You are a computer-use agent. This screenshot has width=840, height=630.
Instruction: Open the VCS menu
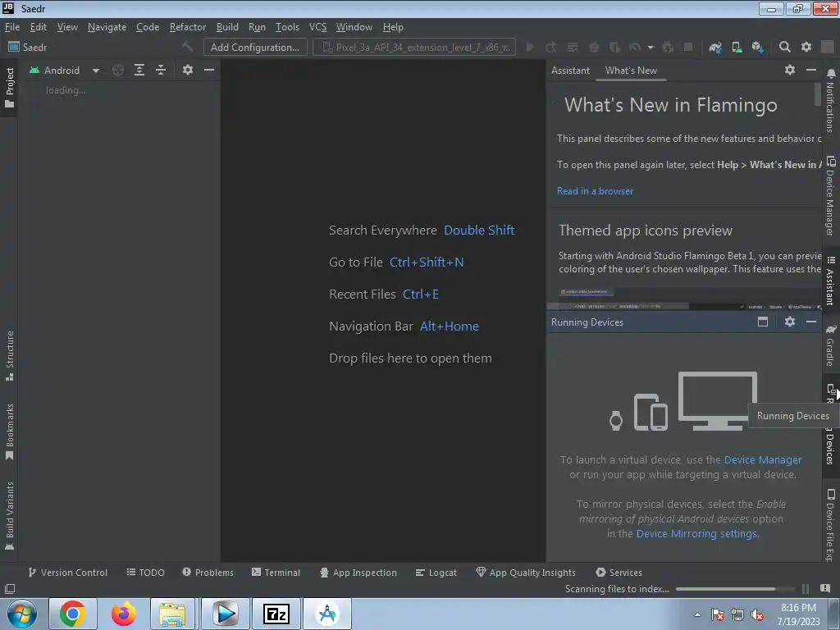click(317, 27)
